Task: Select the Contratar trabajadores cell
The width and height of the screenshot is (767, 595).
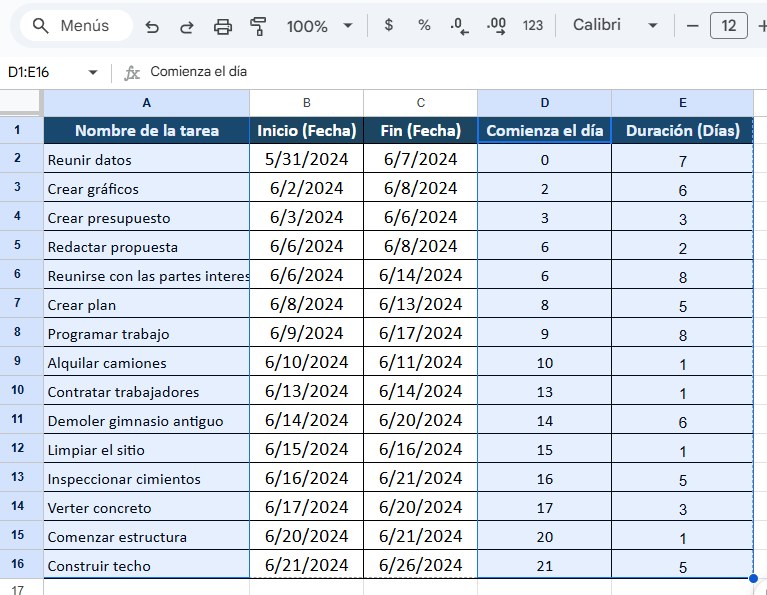Action: [146, 390]
